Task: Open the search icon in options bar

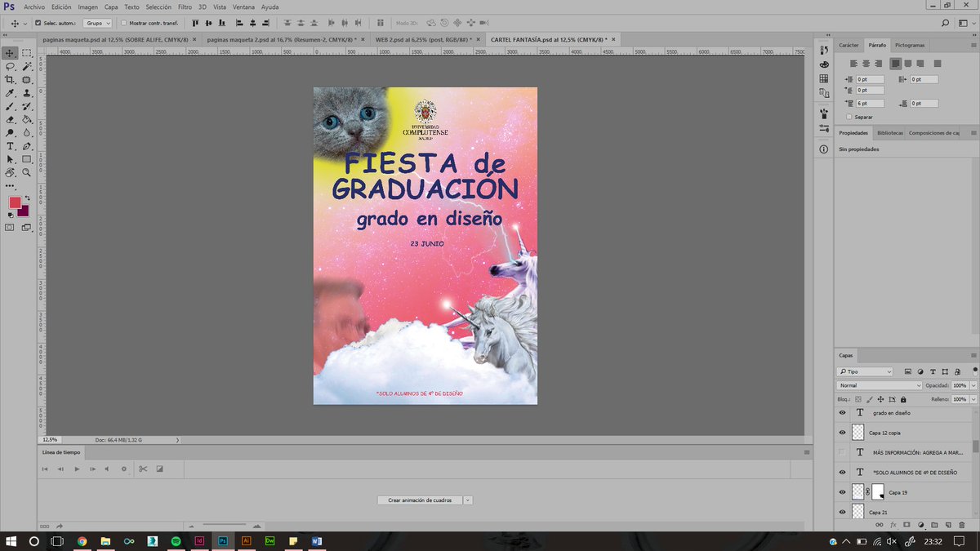Action: tap(946, 23)
